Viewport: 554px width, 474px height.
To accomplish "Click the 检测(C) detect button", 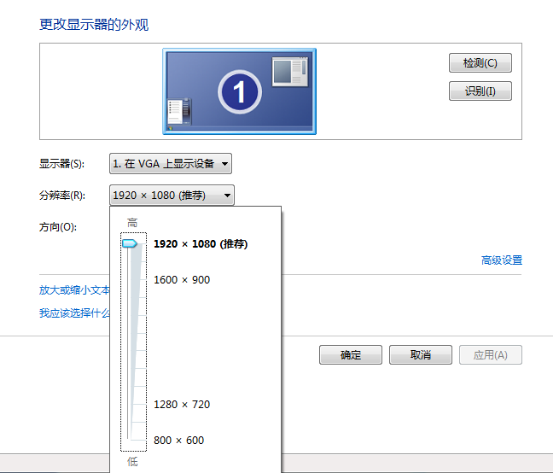I will point(480,63).
